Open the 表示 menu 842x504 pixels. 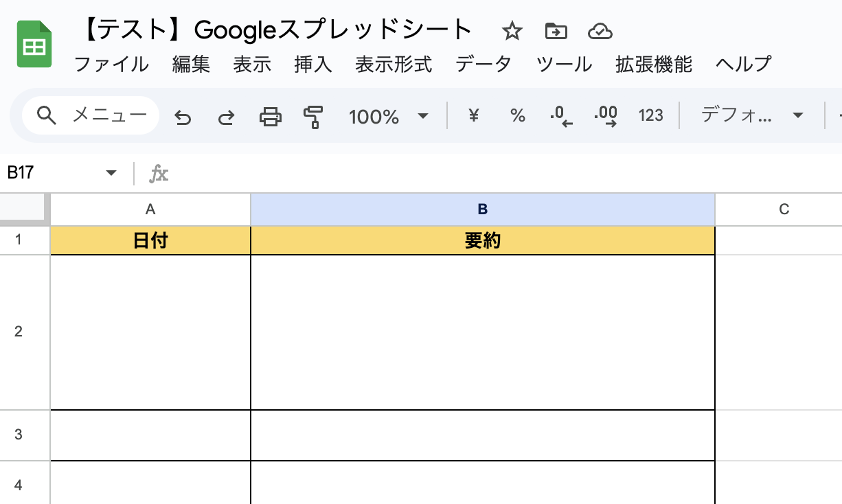252,65
